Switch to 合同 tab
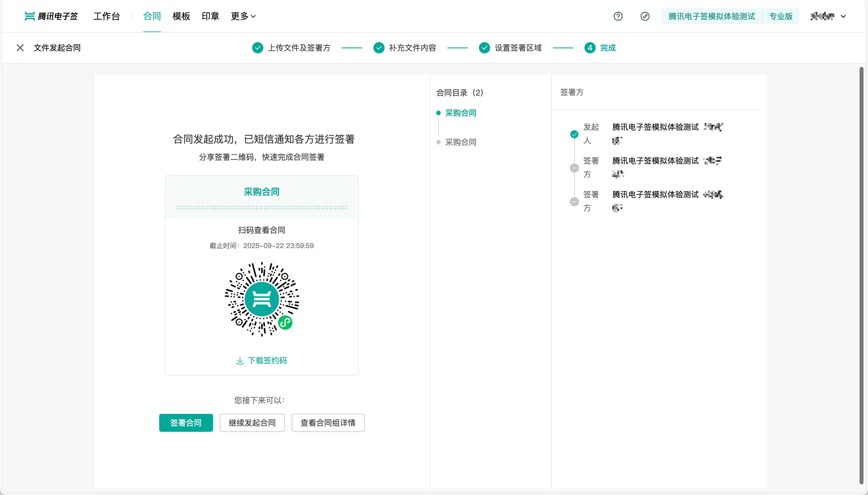This screenshot has height=495, width=868. [152, 16]
